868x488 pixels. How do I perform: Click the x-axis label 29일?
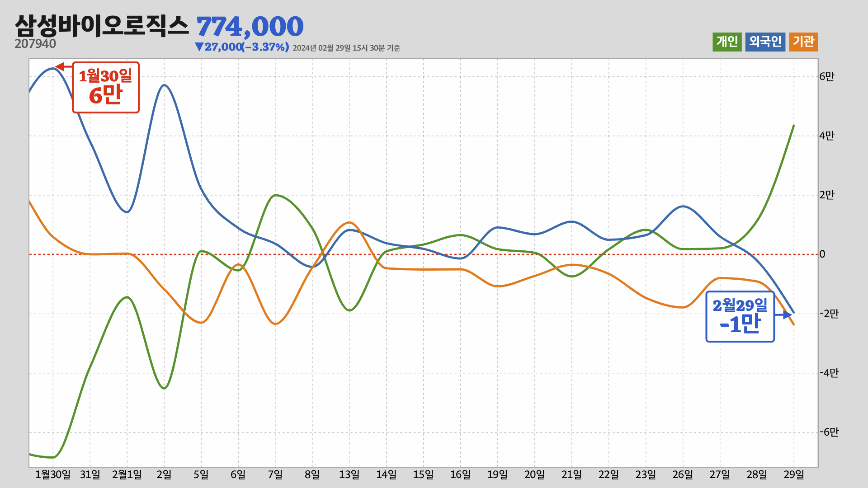(x=794, y=475)
